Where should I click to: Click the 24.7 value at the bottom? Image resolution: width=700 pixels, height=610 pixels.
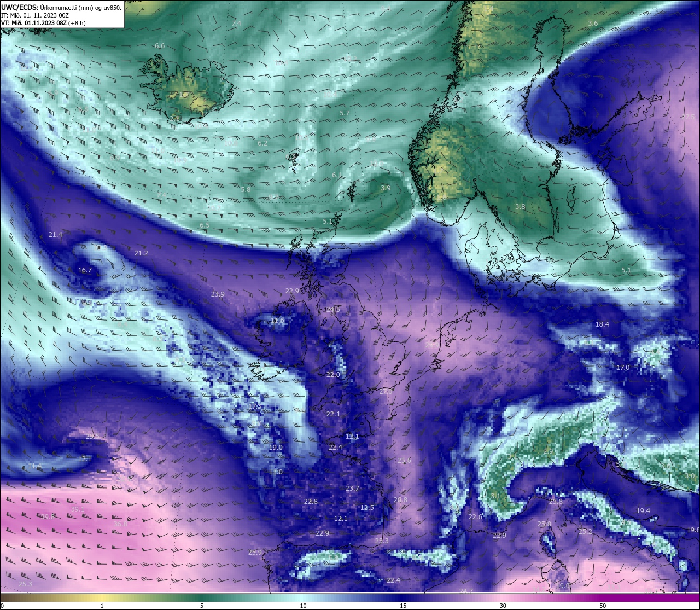coord(466,591)
